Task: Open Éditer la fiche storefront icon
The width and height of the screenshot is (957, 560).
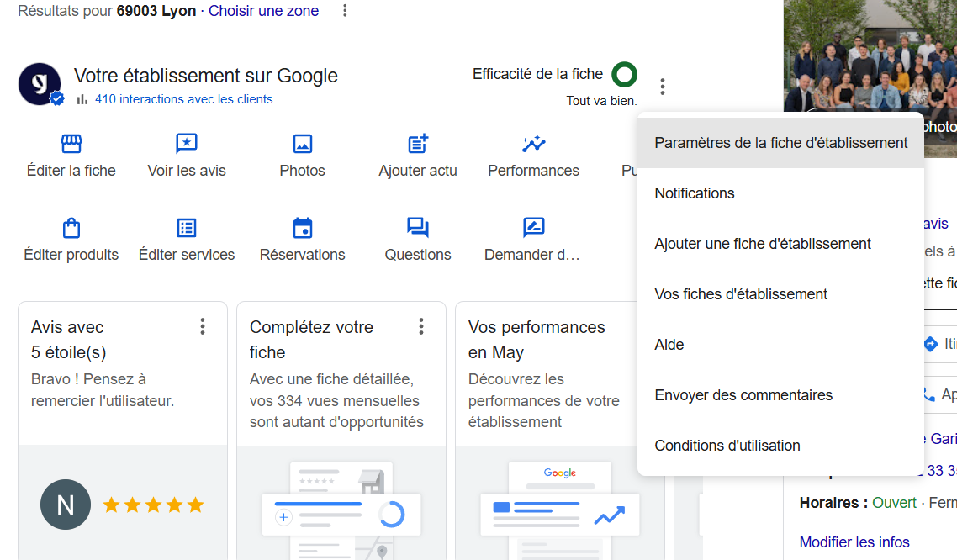Action: 71,143
